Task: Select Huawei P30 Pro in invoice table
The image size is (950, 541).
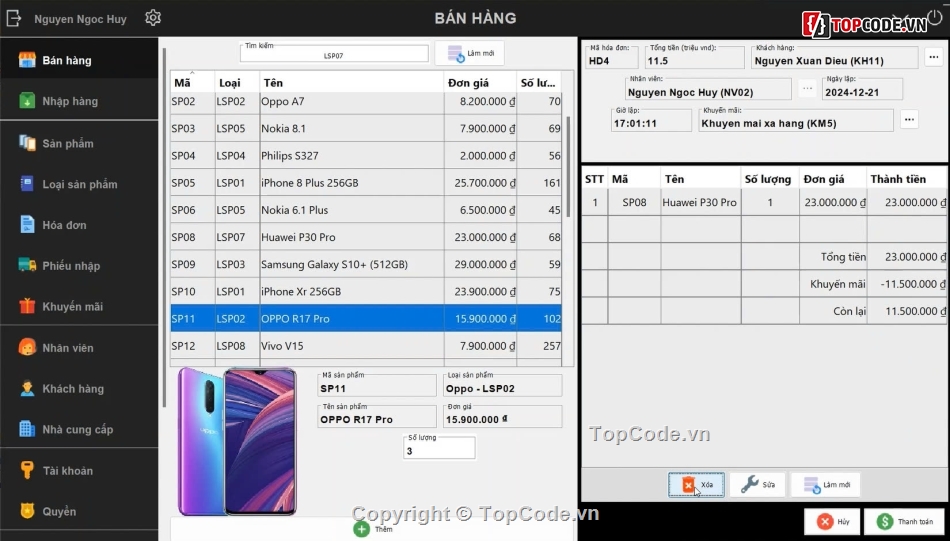Action: pyautogui.click(x=765, y=202)
